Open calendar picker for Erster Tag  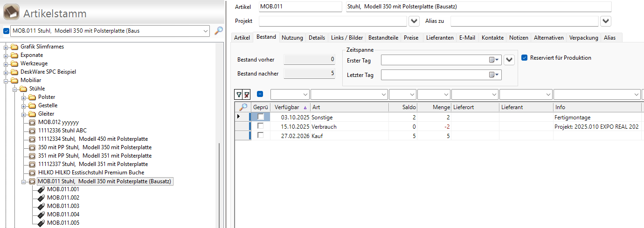click(494, 60)
